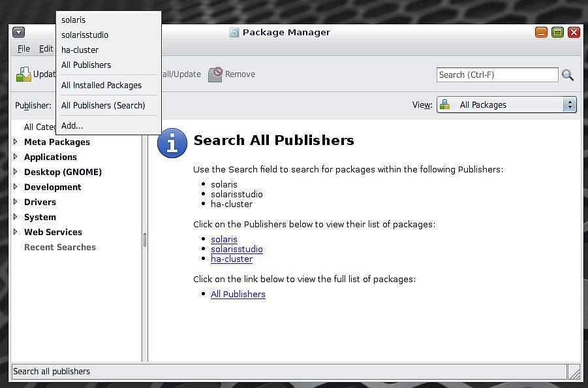Click in the Search (Ctrl-F) field
Screen dimensions: 588x388
tap(497, 74)
